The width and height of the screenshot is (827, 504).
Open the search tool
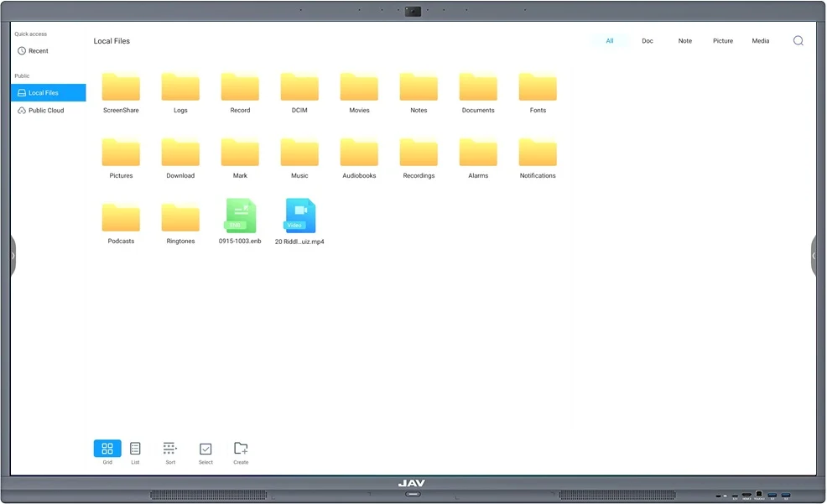click(x=798, y=40)
